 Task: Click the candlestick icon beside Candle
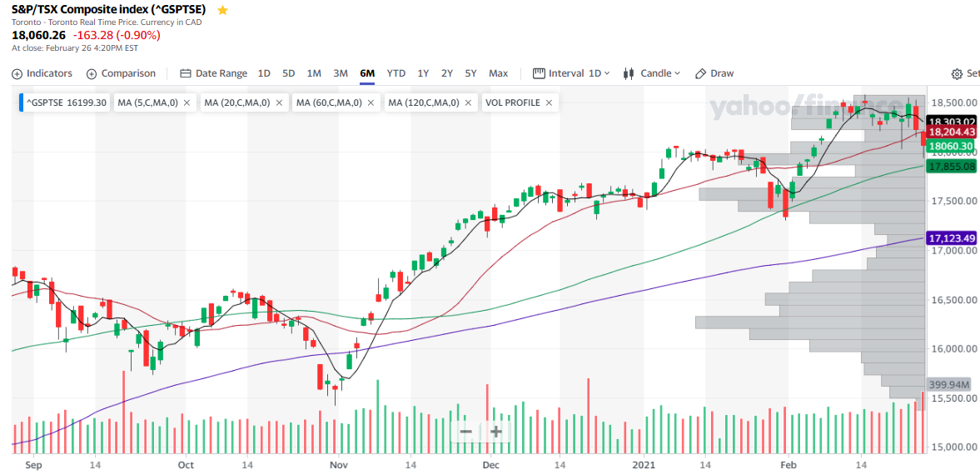point(629,73)
